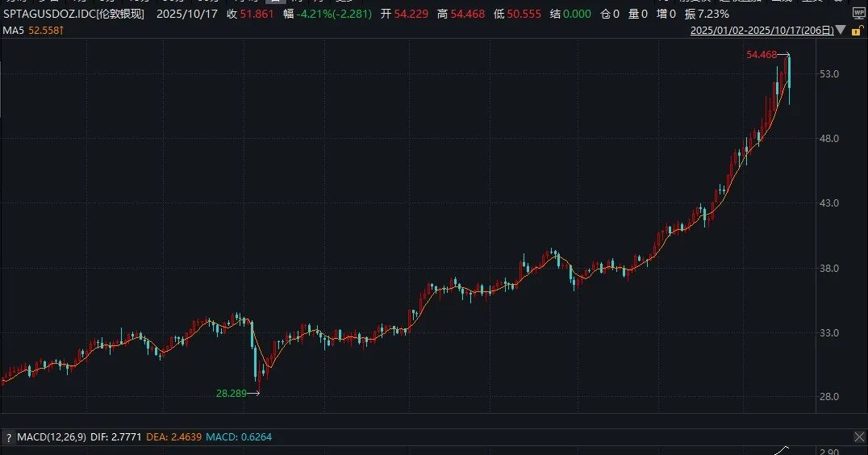Click the MA5 moving average label
The image size is (868, 455).
click(13, 31)
